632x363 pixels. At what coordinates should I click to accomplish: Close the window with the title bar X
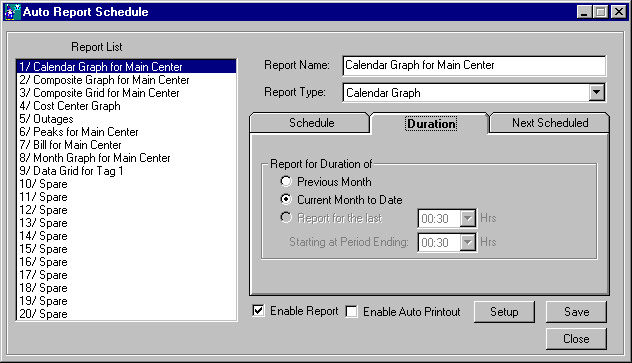pyautogui.click(x=618, y=12)
